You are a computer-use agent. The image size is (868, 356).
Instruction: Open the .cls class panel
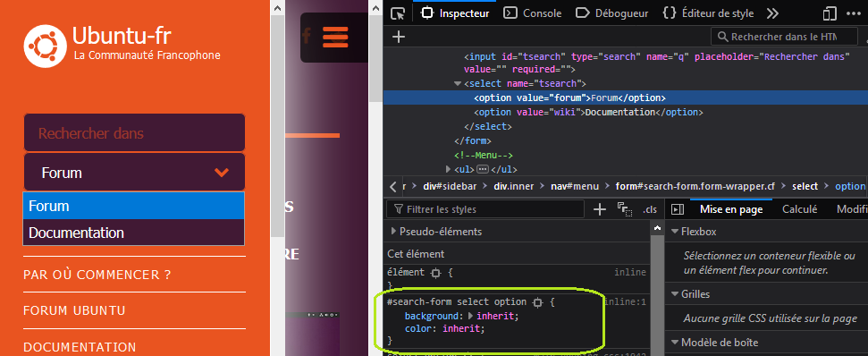(x=650, y=209)
